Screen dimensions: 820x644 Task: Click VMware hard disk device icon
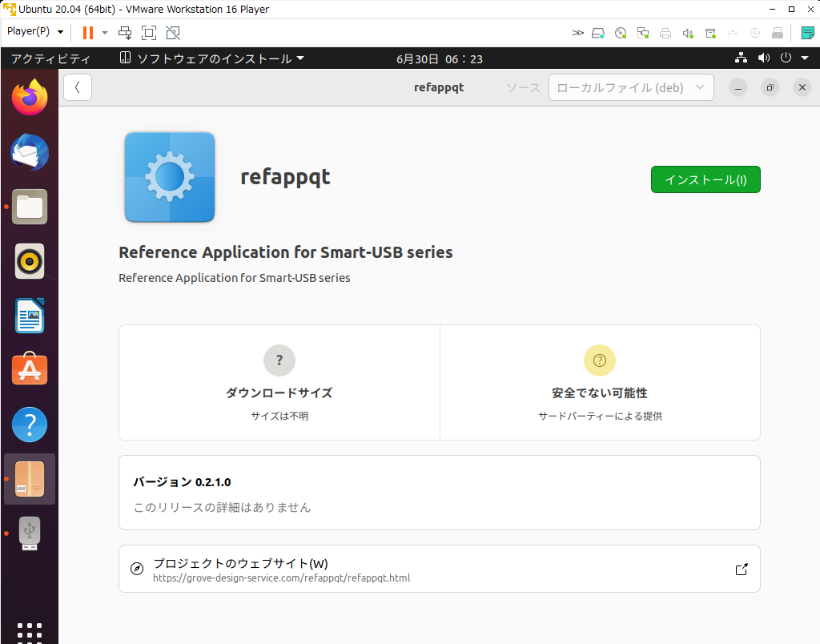[x=598, y=34]
